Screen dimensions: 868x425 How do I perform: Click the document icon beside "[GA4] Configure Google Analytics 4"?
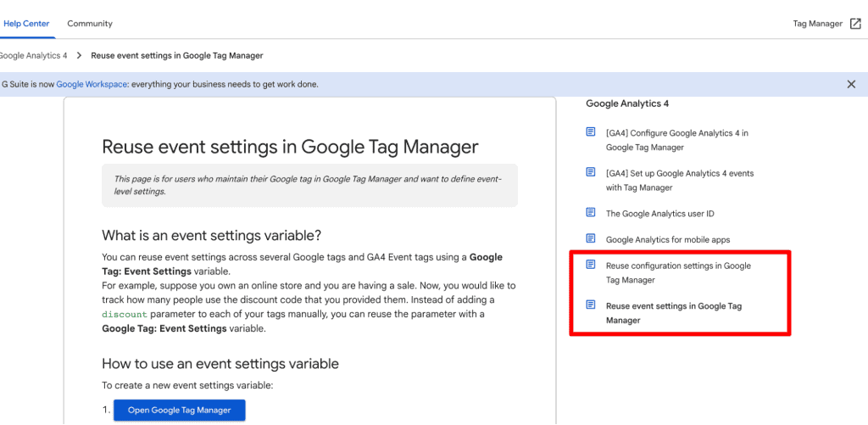591,132
